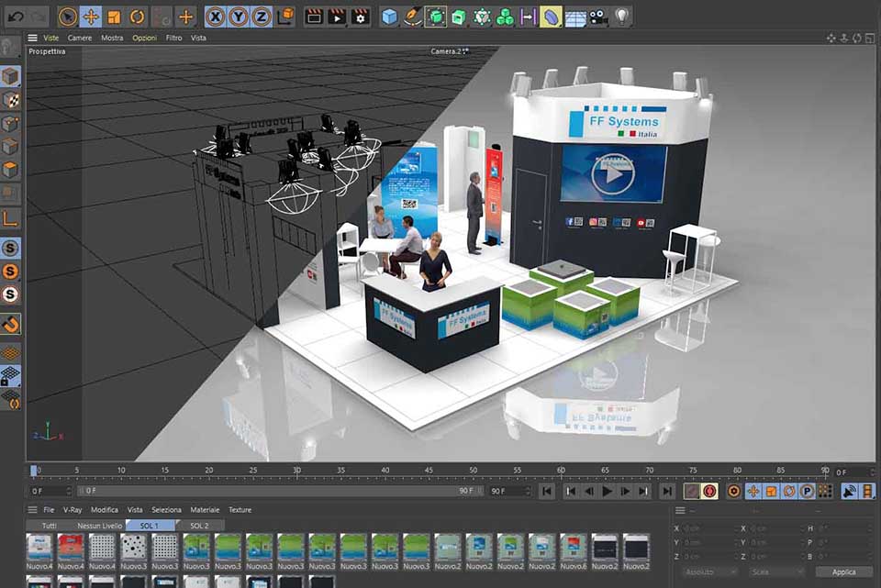Select the Live Selection tool
Viewport: 881px width, 588px height.
[x=67, y=17]
